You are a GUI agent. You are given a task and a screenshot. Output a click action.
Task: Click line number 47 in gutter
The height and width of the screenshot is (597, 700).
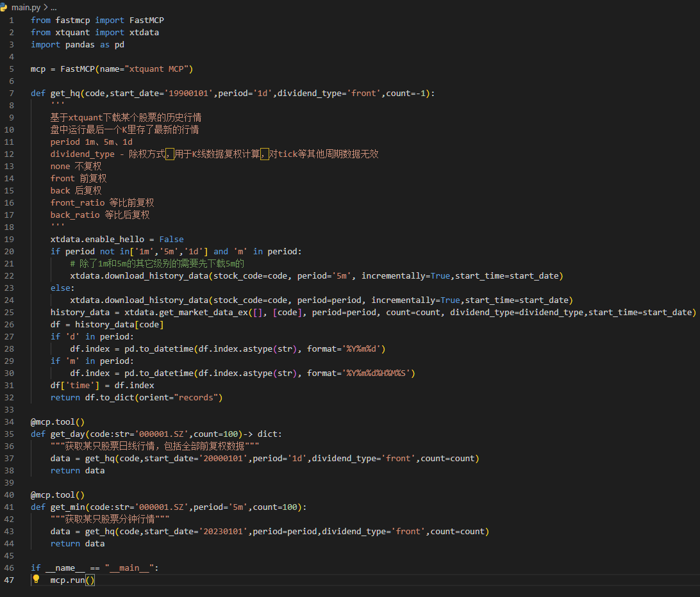[x=9, y=580]
